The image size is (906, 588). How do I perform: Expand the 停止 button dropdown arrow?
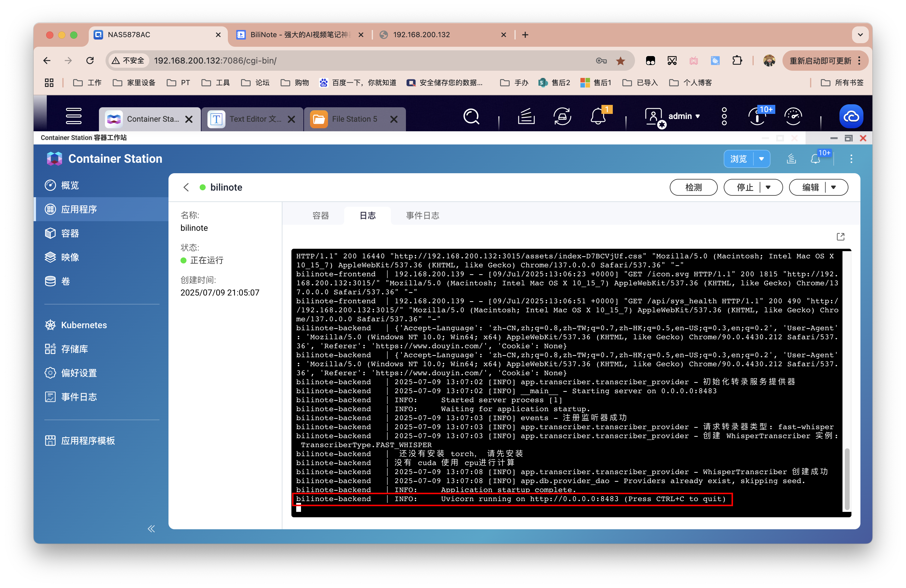point(768,187)
